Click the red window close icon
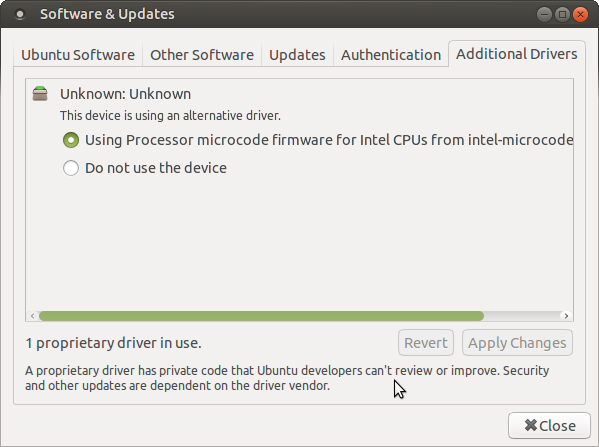 point(580,15)
